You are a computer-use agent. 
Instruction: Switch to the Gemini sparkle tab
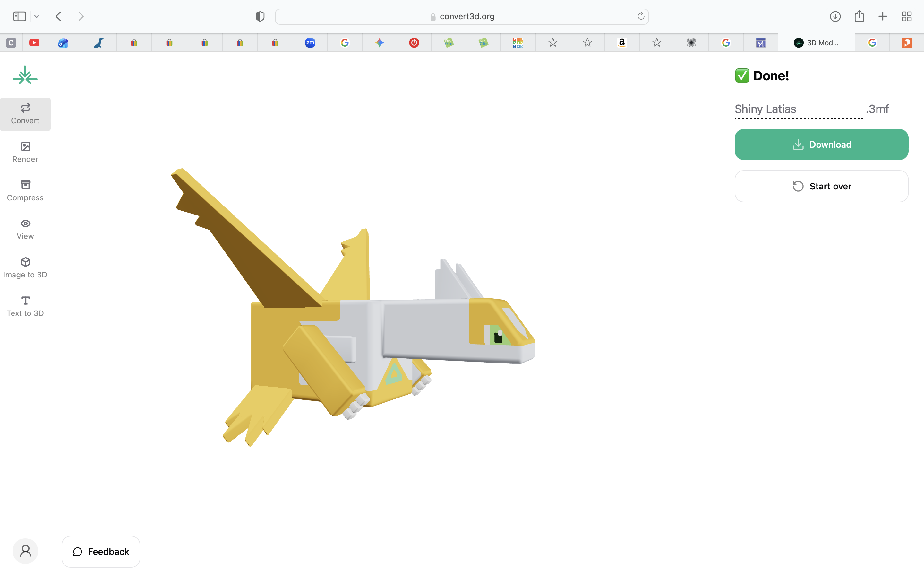coord(380,42)
